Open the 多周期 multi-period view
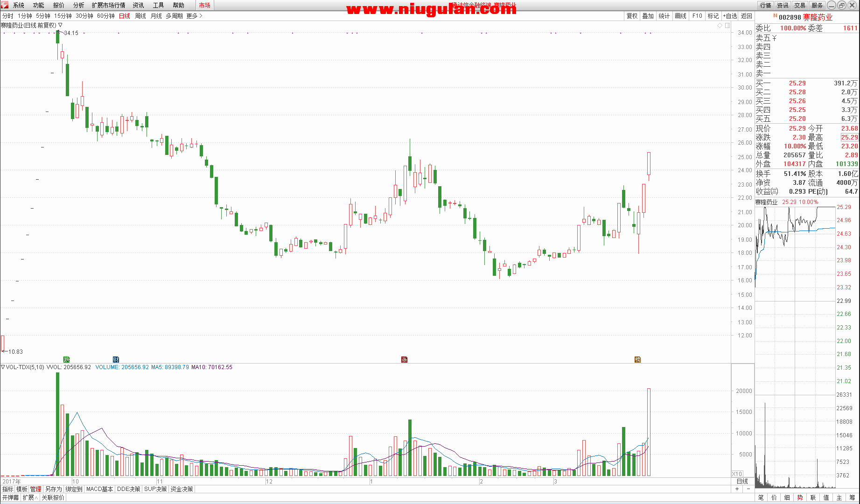Viewport: 860px width, 504px height. pos(175,16)
